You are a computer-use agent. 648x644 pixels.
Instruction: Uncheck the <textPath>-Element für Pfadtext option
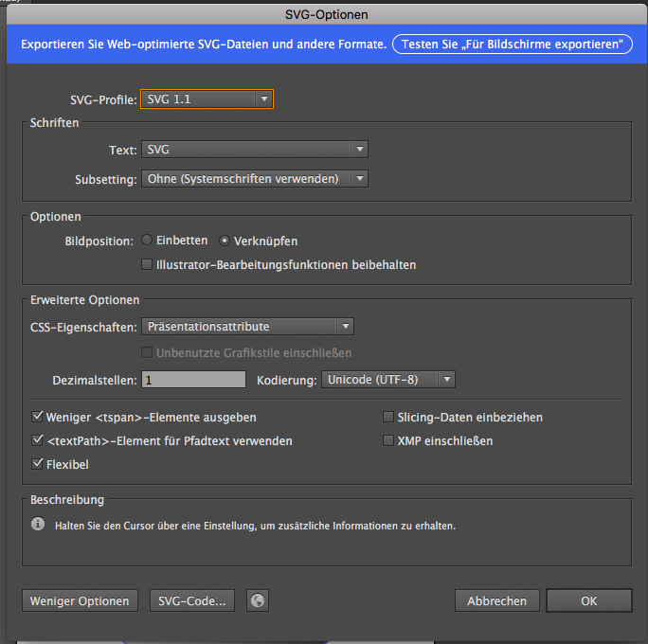point(38,440)
